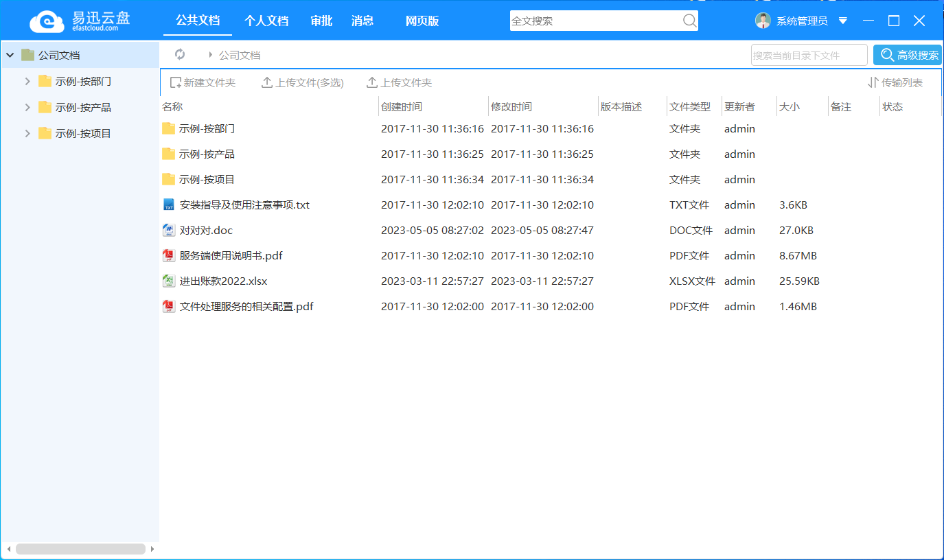The image size is (944, 560).
Task: Open the user account dropdown arrow
Action: tap(843, 21)
